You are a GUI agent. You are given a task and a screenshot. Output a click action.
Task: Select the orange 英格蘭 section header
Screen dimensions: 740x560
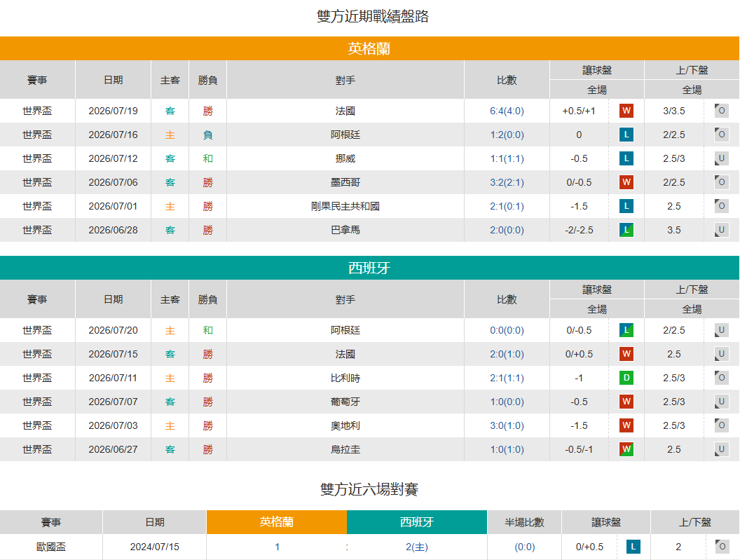click(369, 48)
